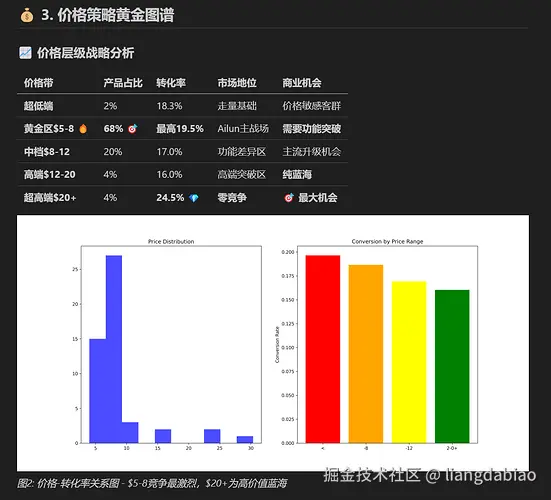Click the orange conversion bar

pos(366,354)
